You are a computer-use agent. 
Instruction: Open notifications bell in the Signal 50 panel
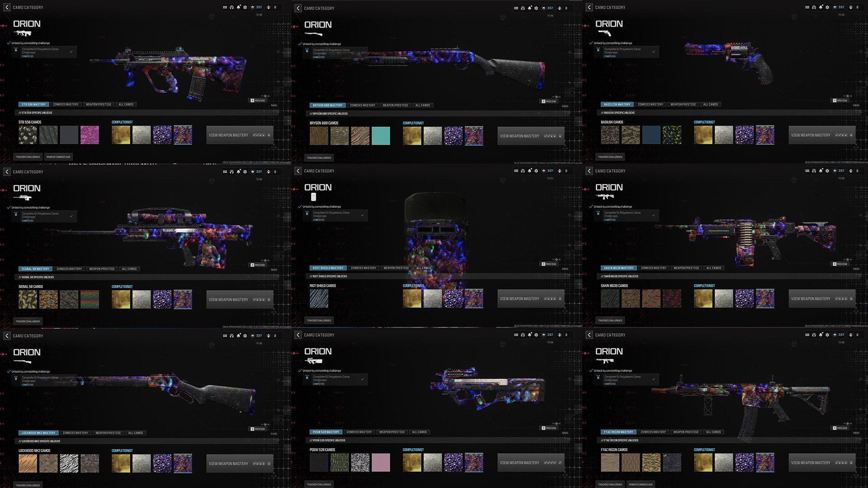[239, 171]
